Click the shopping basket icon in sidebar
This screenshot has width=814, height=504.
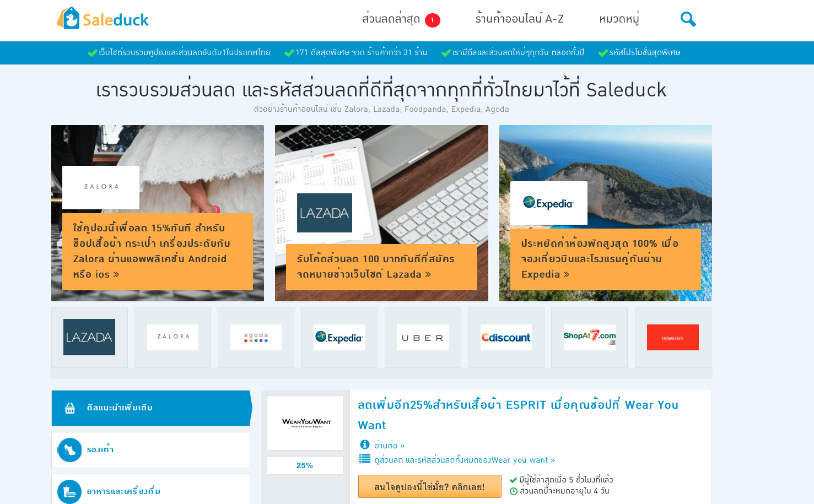[x=70, y=408]
